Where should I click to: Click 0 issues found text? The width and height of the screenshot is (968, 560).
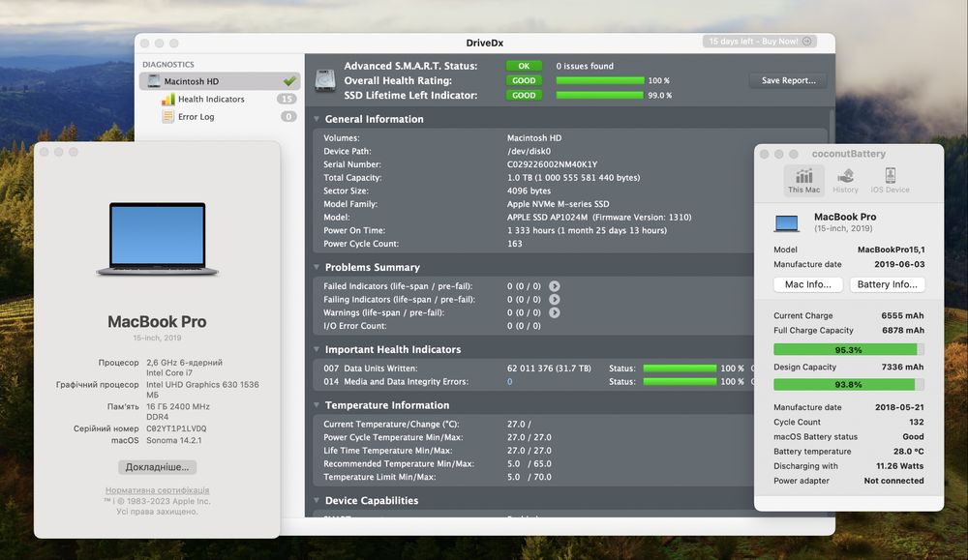585,66
